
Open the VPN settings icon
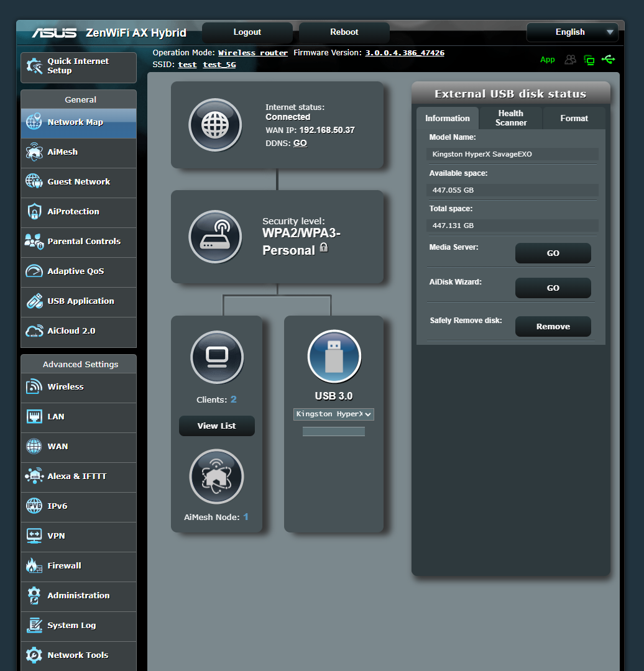[x=34, y=536]
